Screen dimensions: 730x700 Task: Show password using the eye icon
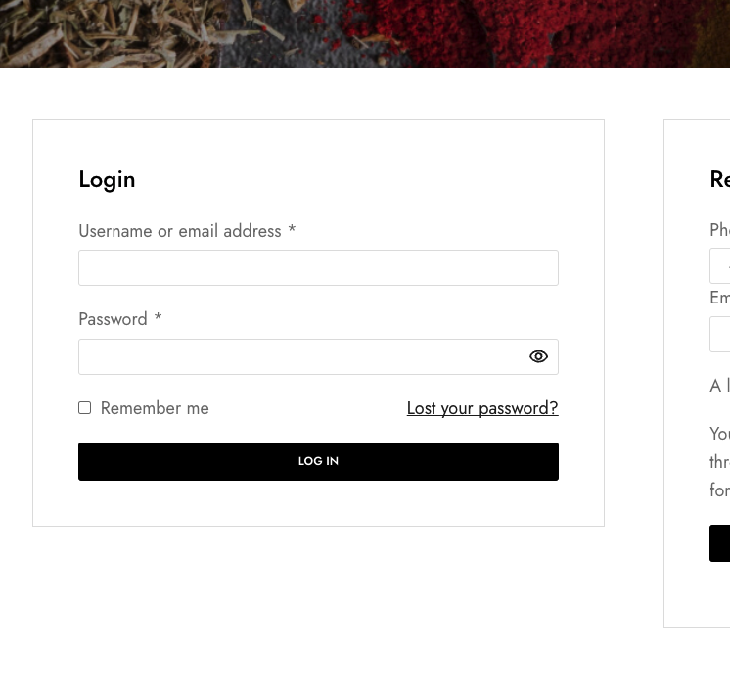(x=538, y=356)
